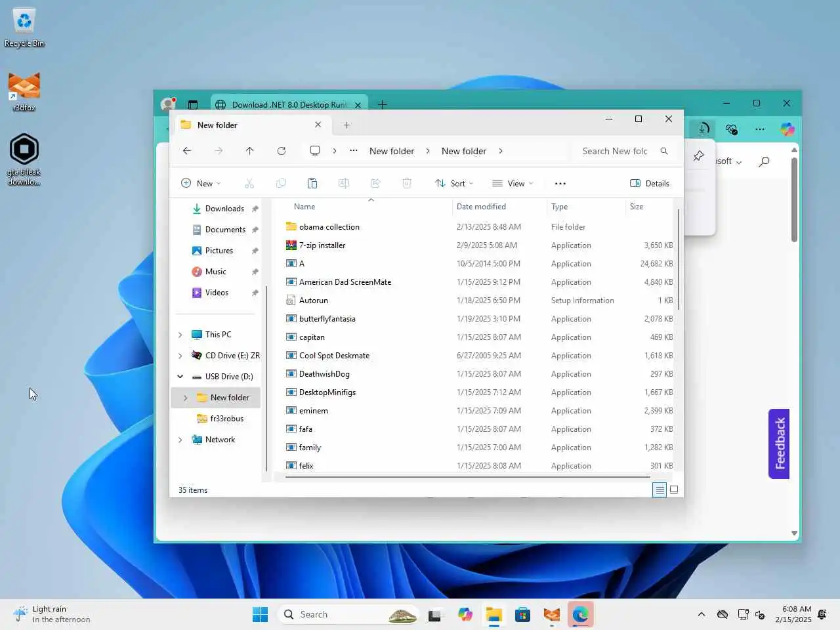Click r3dfox icon on taskbar
This screenshot has height=630, width=840.
click(x=552, y=614)
